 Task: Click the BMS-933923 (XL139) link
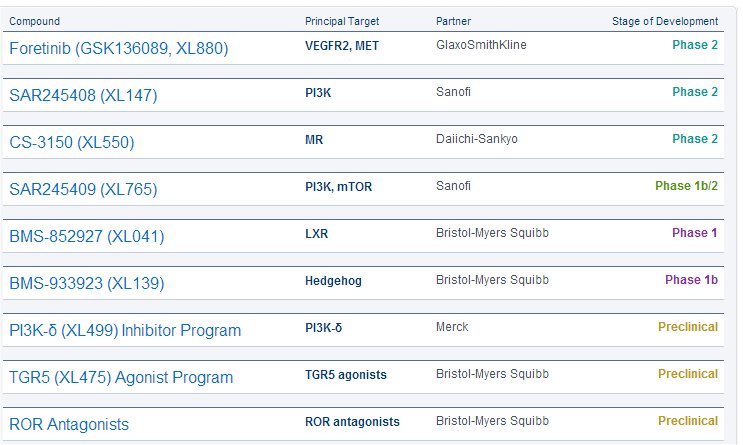(x=87, y=283)
